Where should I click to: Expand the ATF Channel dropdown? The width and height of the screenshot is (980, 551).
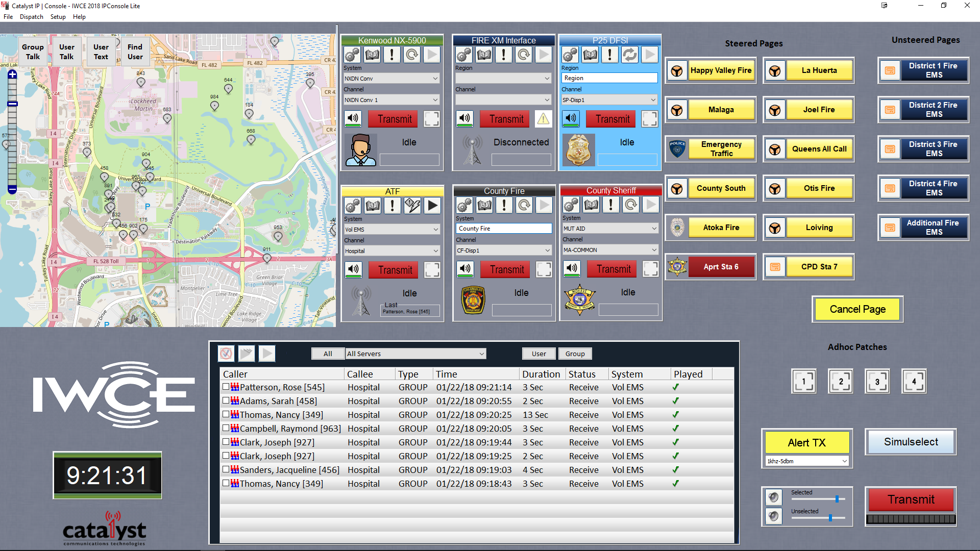(x=436, y=252)
